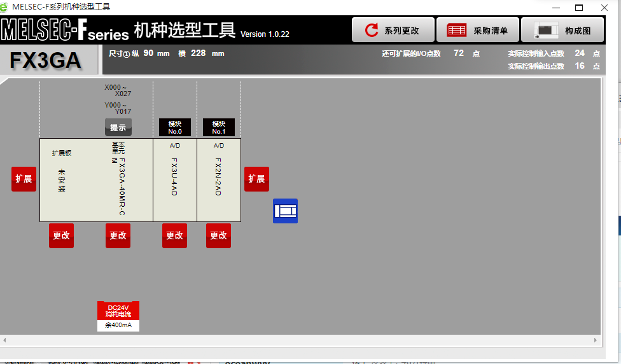Select the 模块 No.1 label
Screen dimensions: 621x364
click(x=219, y=127)
